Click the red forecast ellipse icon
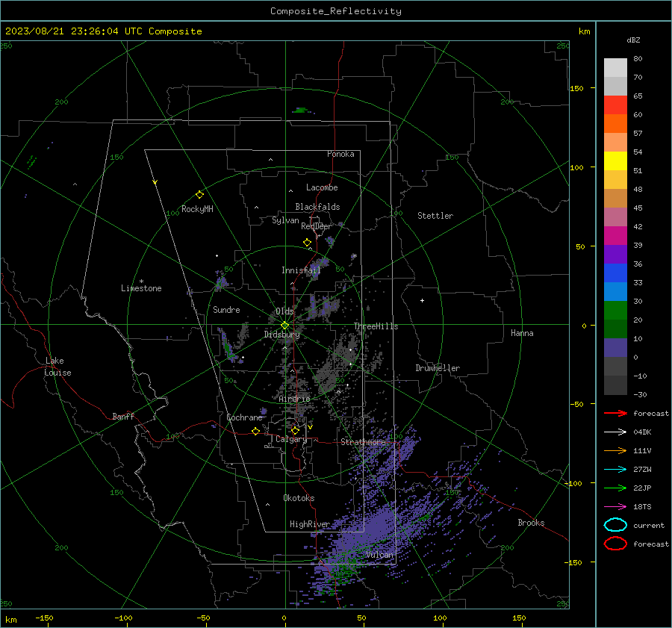This screenshot has width=672, height=628. coord(615,544)
